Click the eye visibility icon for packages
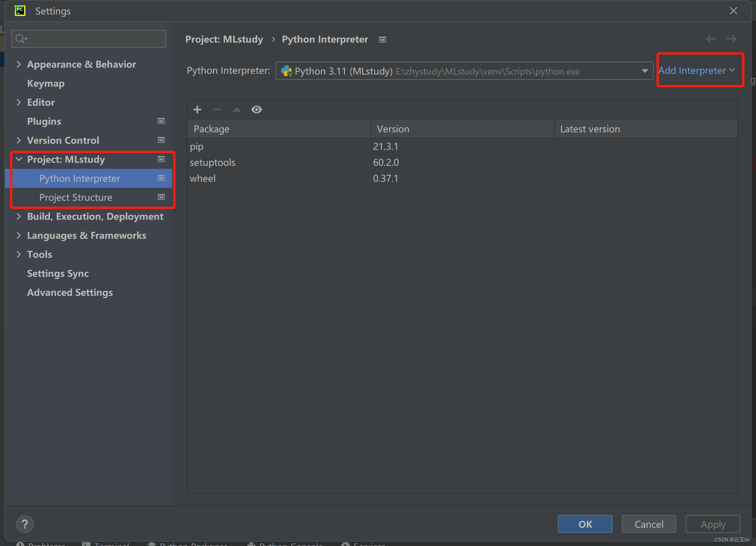756x546 pixels. tap(256, 109)
